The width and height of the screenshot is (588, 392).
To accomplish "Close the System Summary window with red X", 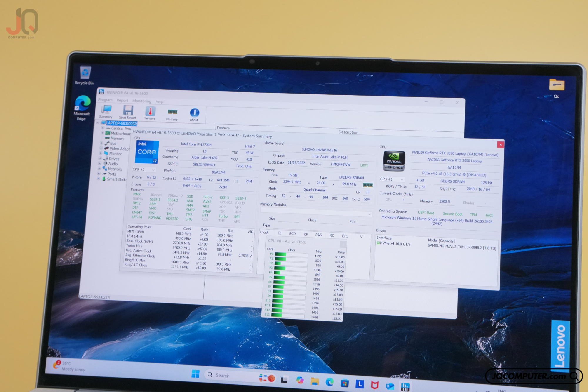I will tap(500, 144).
